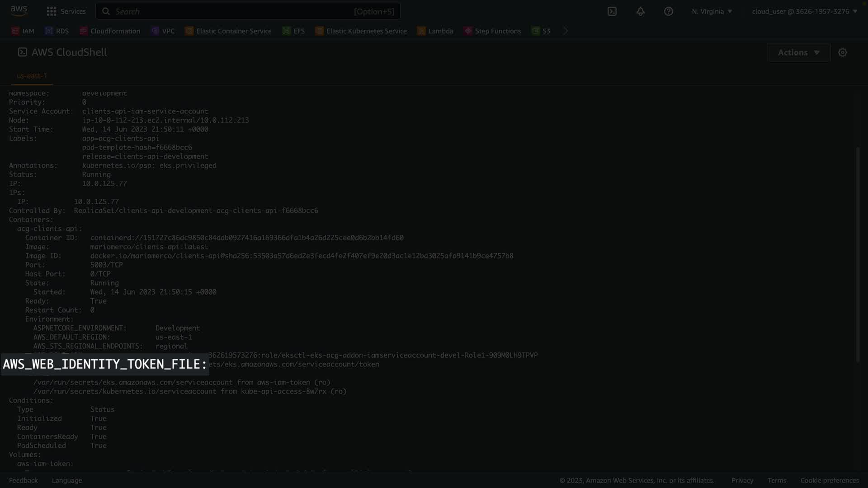Open Elastic Kubernetes Service shortcut

361,31
